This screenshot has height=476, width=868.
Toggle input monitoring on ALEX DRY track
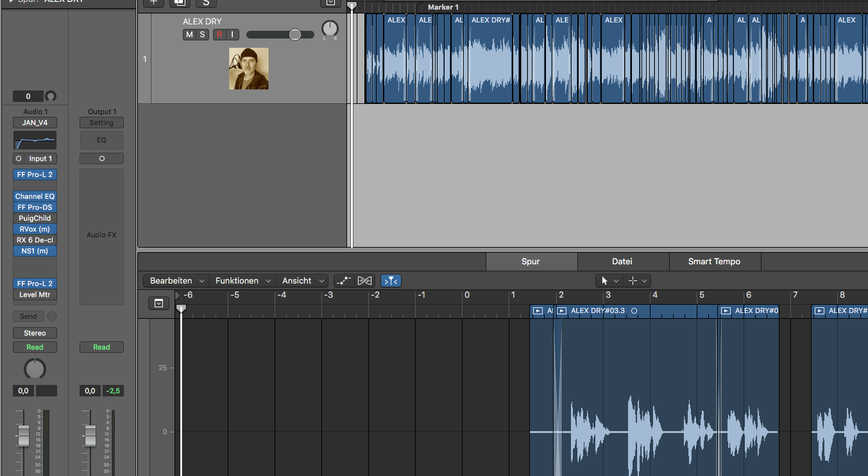[x=232, y=35]
